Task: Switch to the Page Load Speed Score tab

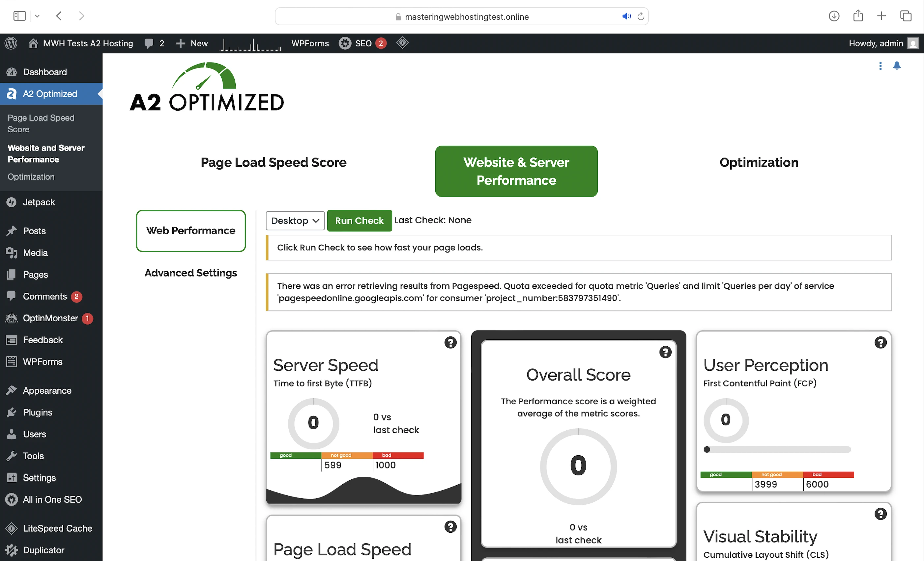Action: [x=274, y=162]
